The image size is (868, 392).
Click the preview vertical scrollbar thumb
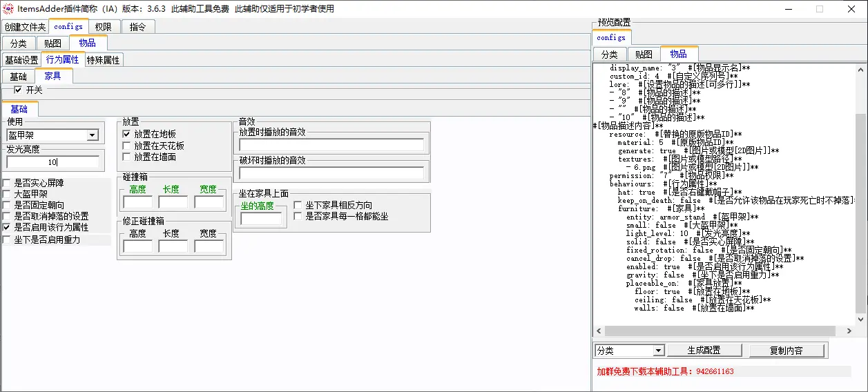click(x=860, y=214)
